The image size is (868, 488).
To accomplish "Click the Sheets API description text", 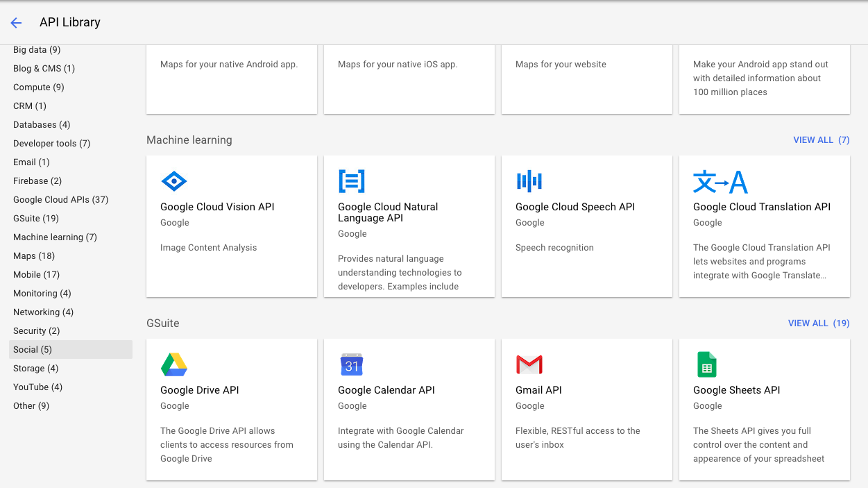I will click(x=759, y=445).
